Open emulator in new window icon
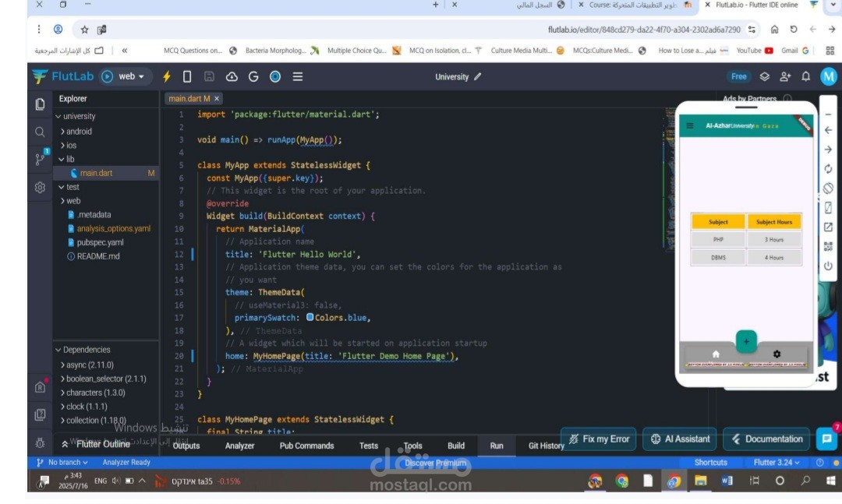This screenshot has width=842, height=504. click(x=828, y=227)
